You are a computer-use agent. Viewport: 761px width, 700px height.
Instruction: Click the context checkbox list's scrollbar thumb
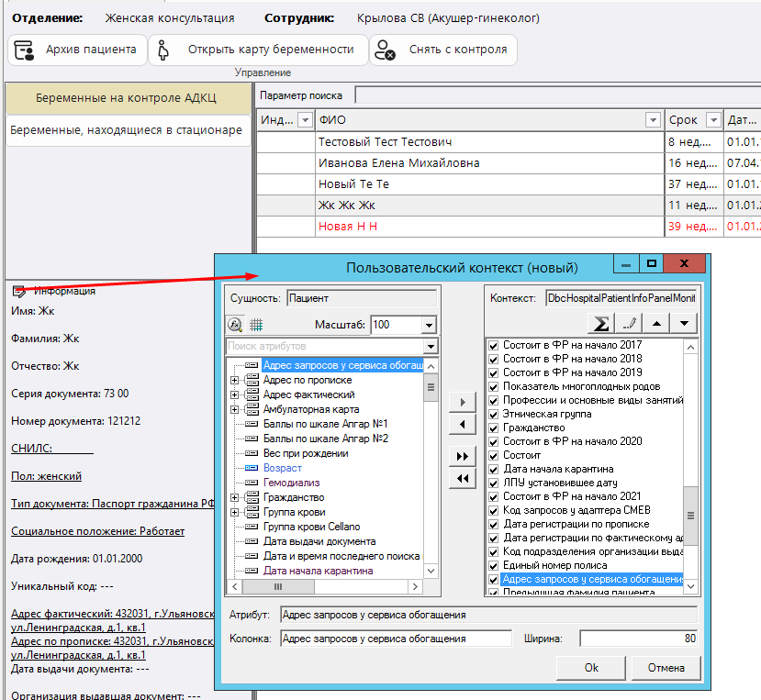[x=690, y=516]
